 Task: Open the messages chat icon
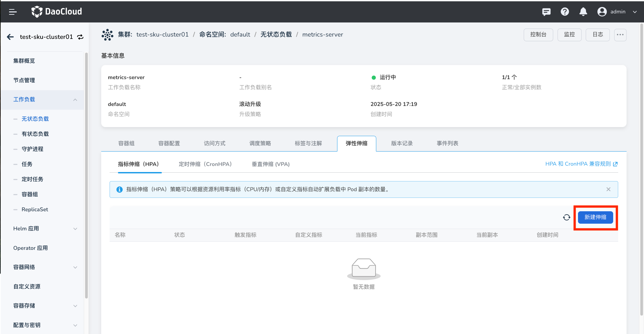pos(546,12)
